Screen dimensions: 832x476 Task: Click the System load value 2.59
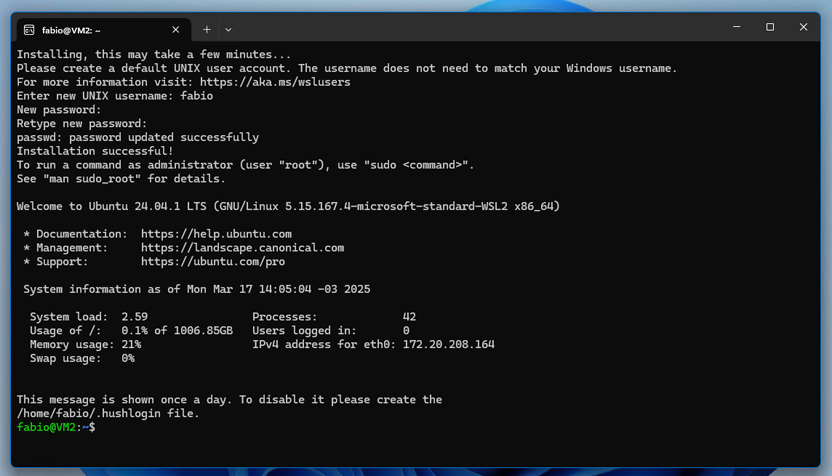[x=134, y=317]
